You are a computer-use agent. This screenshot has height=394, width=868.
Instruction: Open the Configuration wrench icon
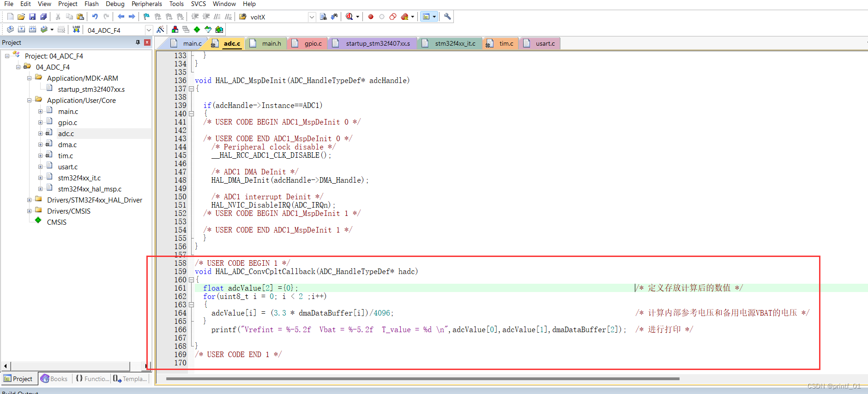click(447, 17)
